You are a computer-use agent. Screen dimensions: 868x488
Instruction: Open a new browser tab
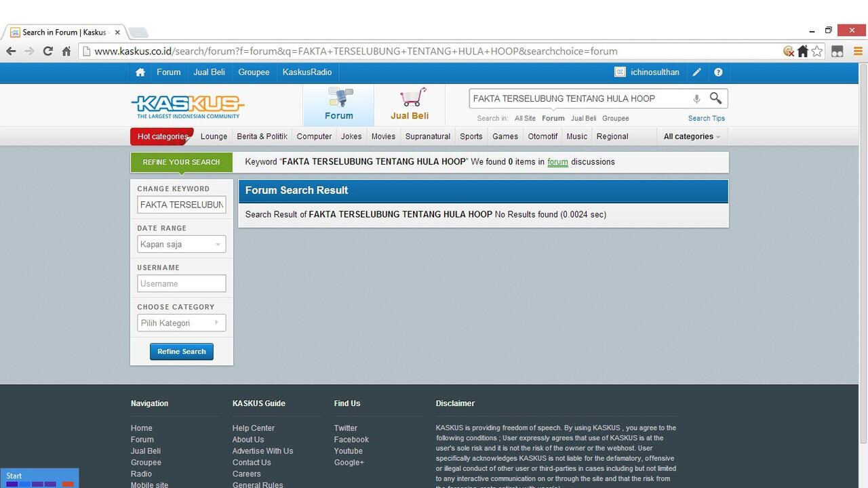coord(138,32)
